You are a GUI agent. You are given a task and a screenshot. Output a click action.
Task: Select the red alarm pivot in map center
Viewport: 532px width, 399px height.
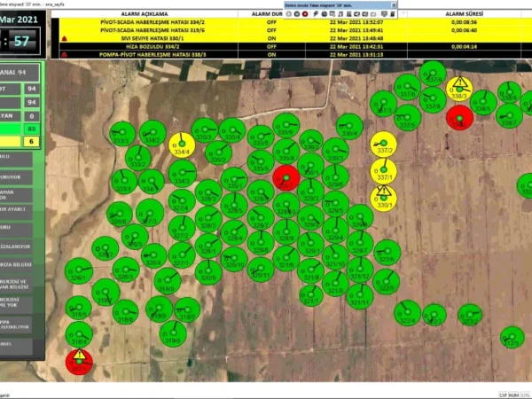286,177
